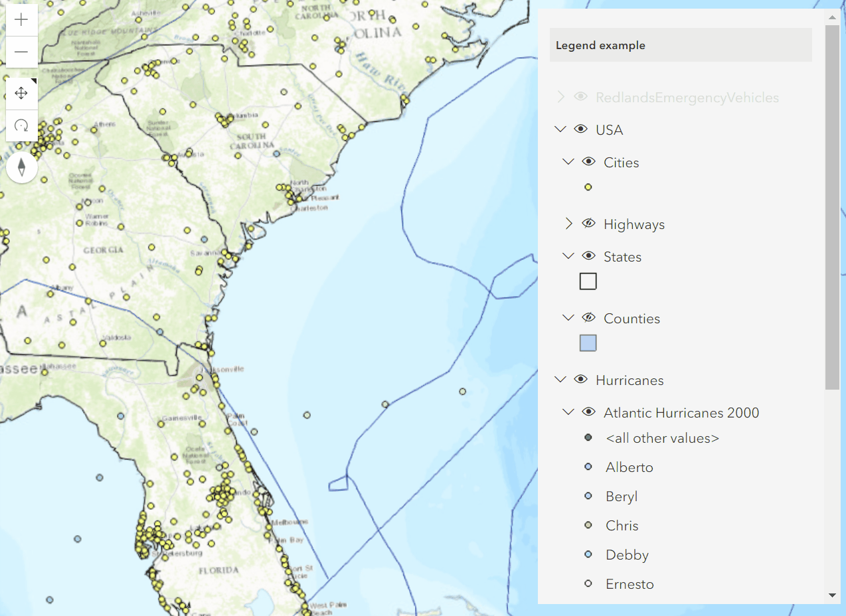
Task: Click the scrollbar up arrow
Action: (833, 16)
